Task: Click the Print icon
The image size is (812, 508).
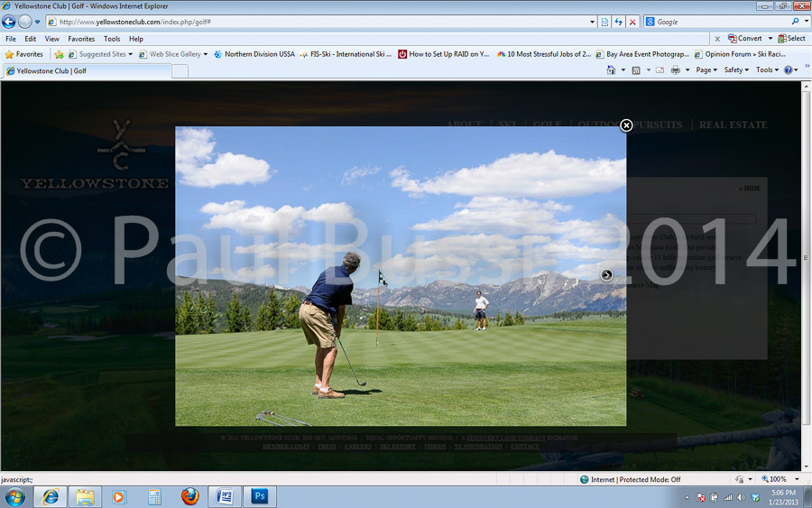Action: pos(675,69)
